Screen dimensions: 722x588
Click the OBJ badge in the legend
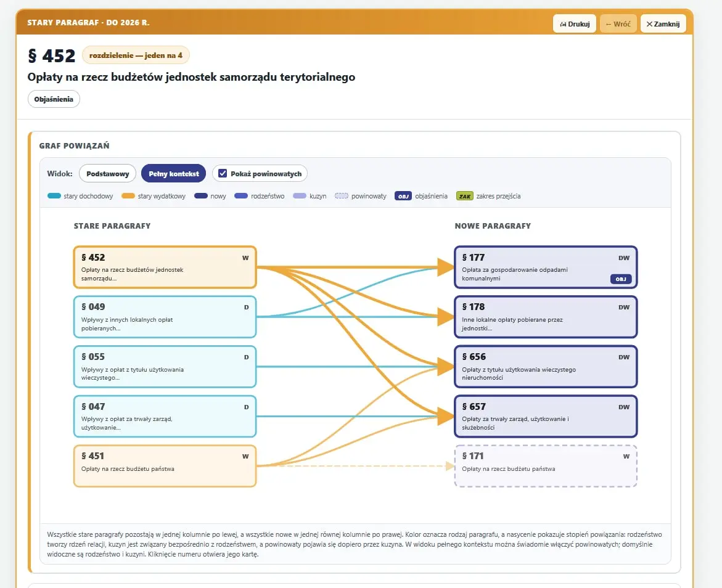click(x=403, y=196)
